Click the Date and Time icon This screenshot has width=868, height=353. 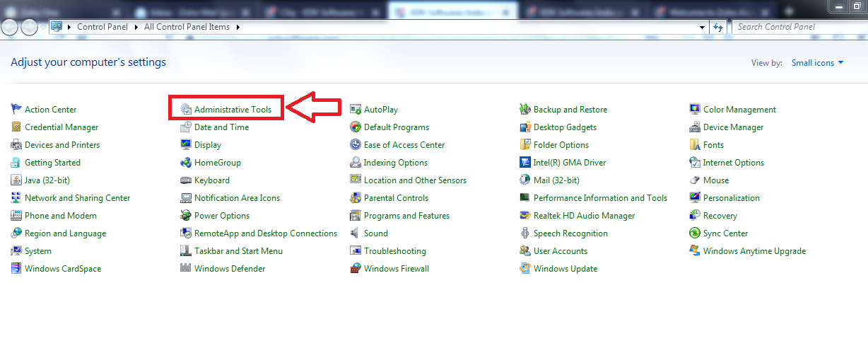coord(186,127)
